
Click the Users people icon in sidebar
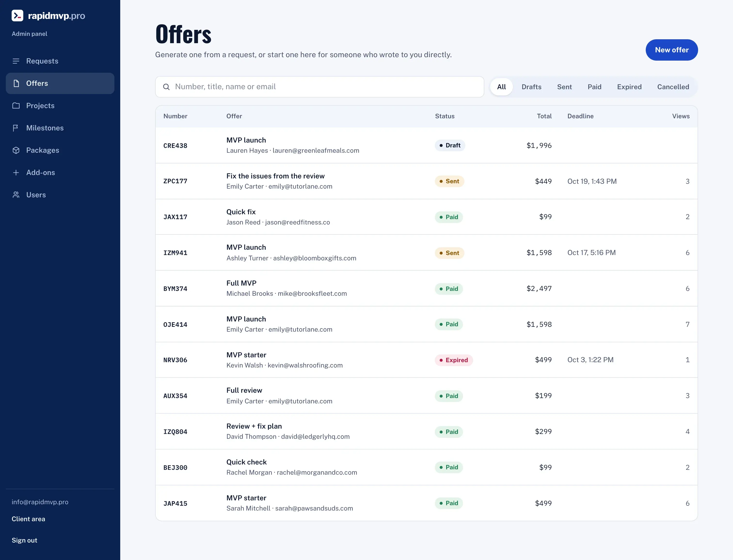tap(16, 195)
